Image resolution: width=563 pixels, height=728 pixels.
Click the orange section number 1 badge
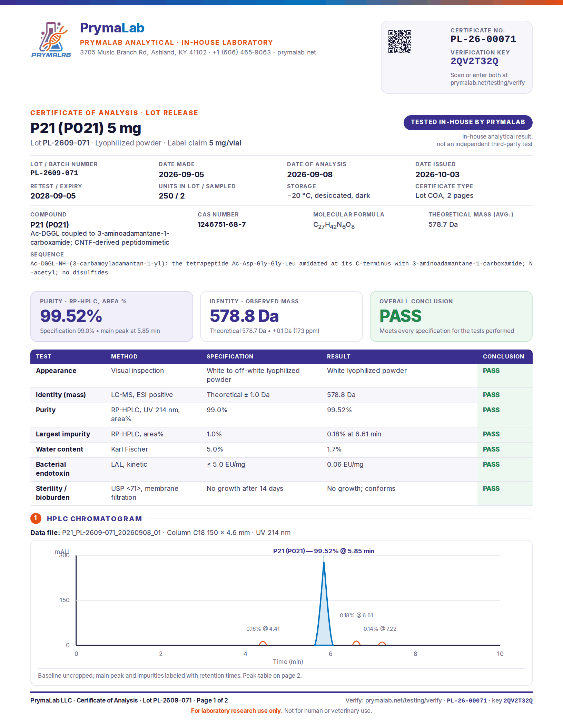pos(36,518)
